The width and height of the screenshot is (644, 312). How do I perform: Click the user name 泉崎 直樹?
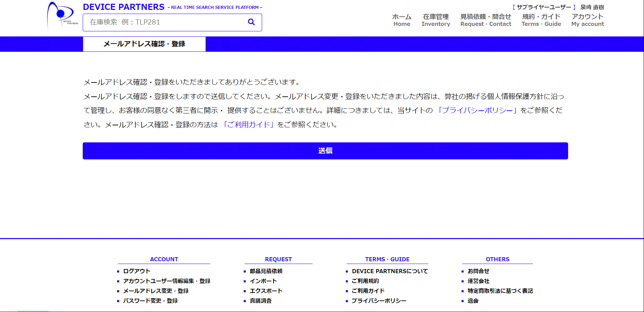(592, 7)
